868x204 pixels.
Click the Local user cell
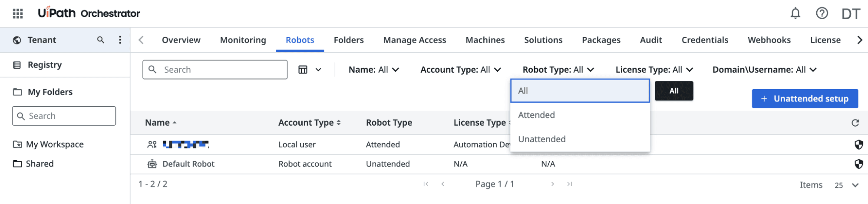click(297, 144)
